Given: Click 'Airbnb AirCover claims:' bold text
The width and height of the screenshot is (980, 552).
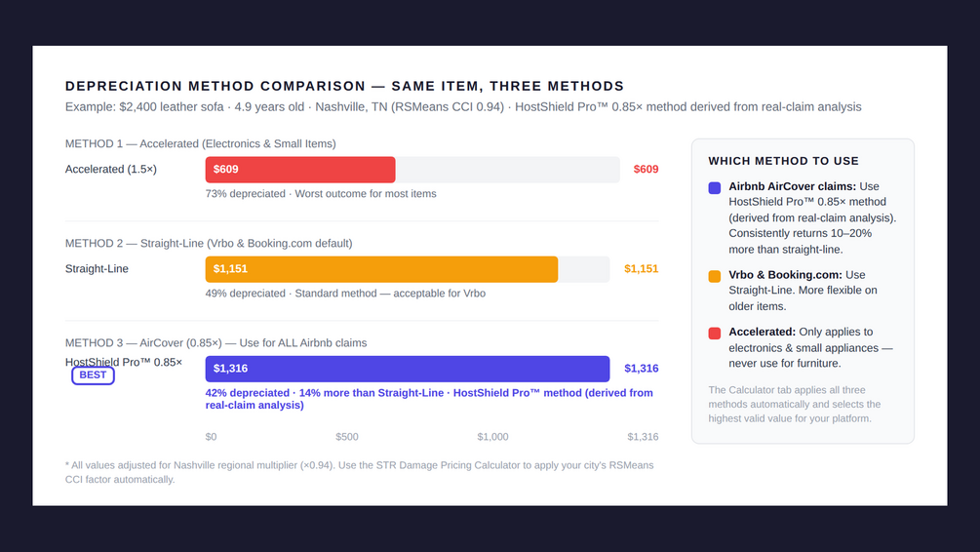Looking at the screenshot, I should tap(793, 186).
